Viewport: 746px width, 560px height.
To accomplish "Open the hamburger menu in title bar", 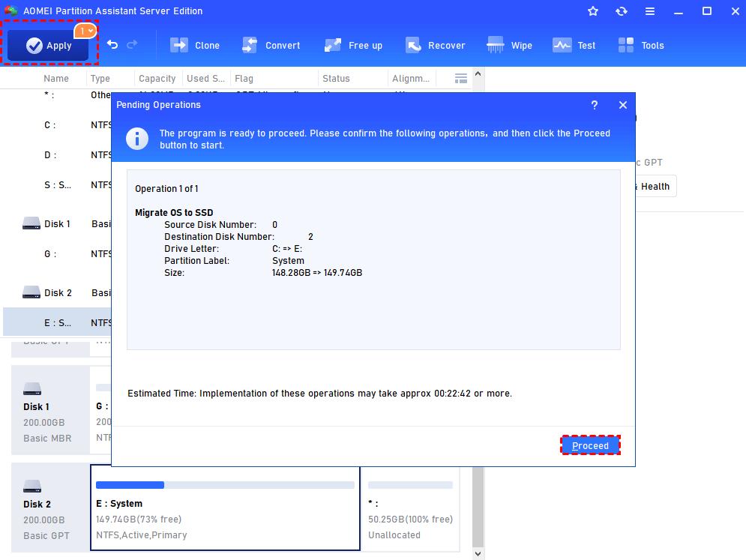I will [650, 11].
